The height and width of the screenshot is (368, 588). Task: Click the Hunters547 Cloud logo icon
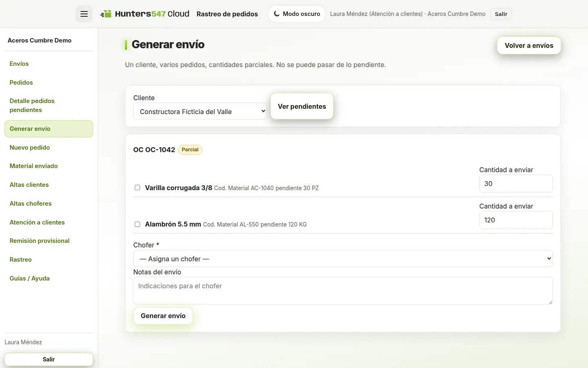click(x=106, y=14)
